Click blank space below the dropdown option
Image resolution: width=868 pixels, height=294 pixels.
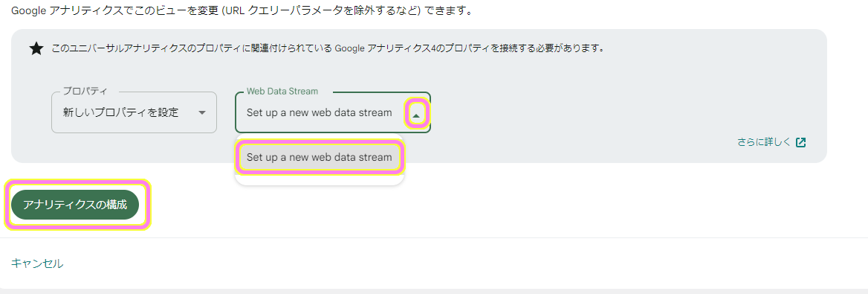[x=320, y=179]
